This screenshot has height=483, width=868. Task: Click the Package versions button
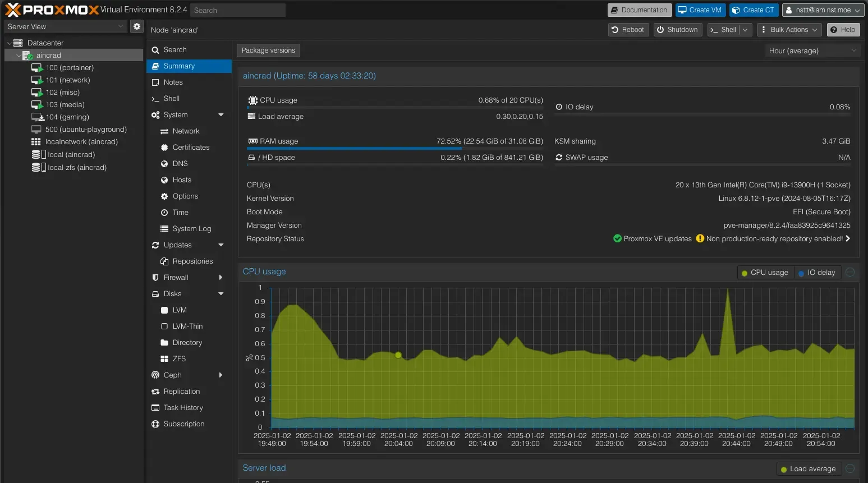pos(268,50)
